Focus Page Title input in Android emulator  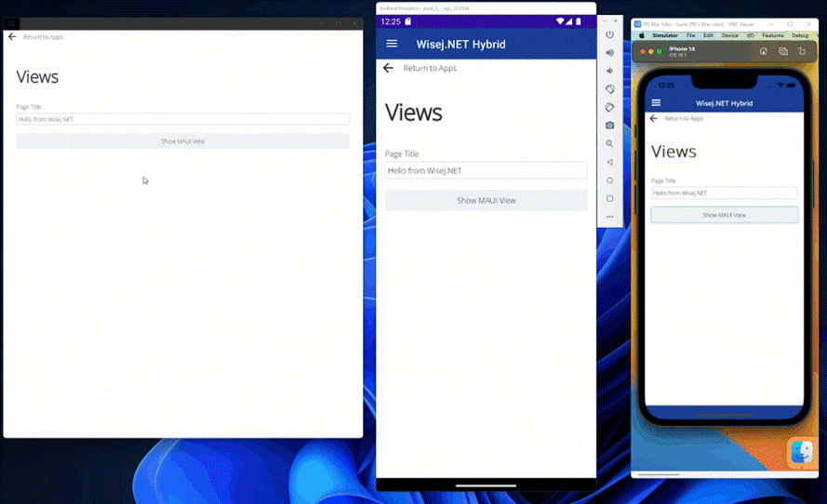[x=486, y=170]
